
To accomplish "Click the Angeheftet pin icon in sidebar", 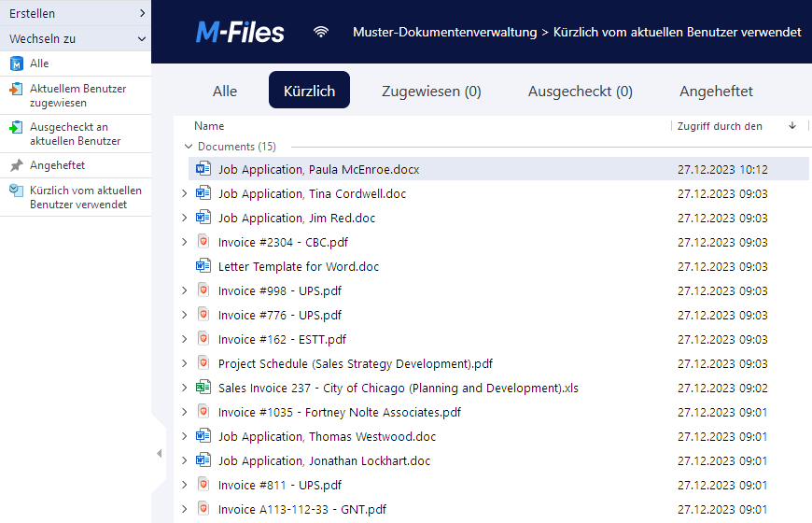I will [17, 165].
